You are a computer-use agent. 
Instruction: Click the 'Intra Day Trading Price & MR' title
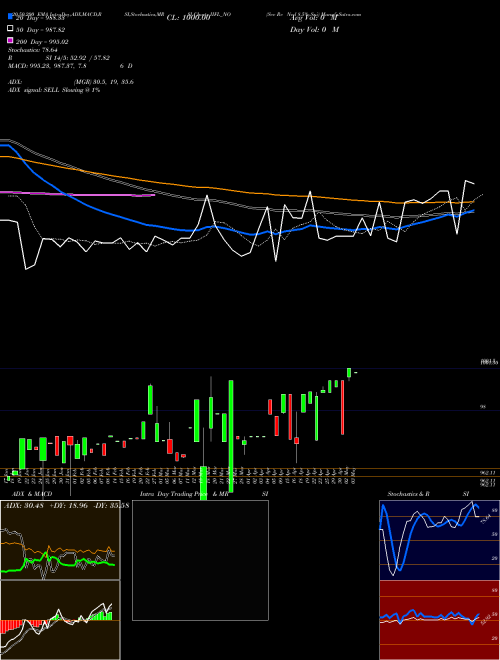(185, 494)
